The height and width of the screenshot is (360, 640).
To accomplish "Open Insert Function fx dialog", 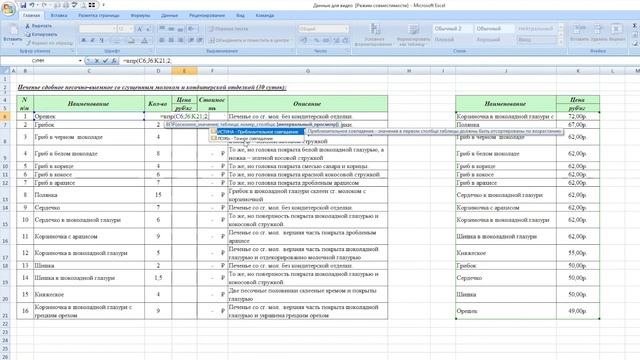I will pyautogui.click(x=114, y=61).
